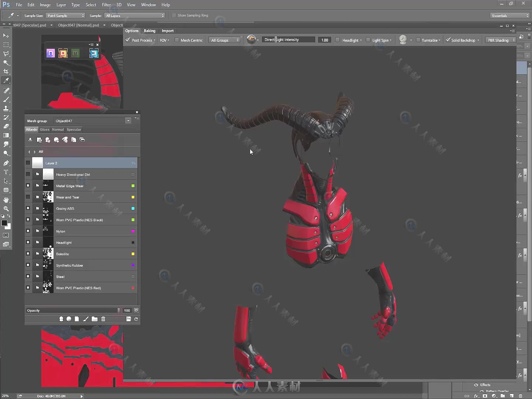This screenshot has height=399, width=532.
Task: Open the Import tab in viewer
Action: tap(168, 31)
